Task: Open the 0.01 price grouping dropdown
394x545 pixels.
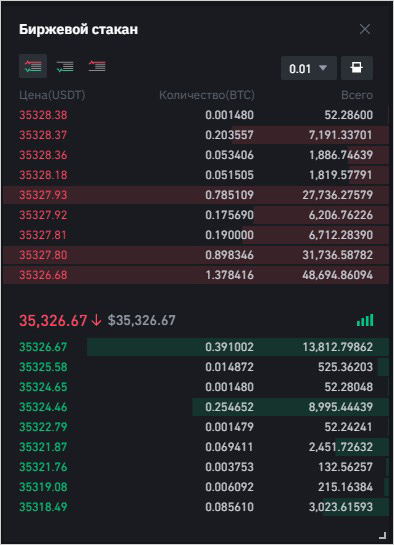Action: click(x=309, y=68)
